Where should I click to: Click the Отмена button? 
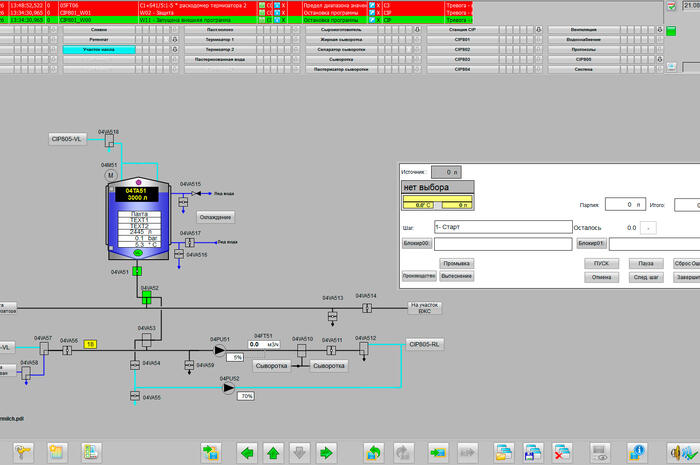601,277
